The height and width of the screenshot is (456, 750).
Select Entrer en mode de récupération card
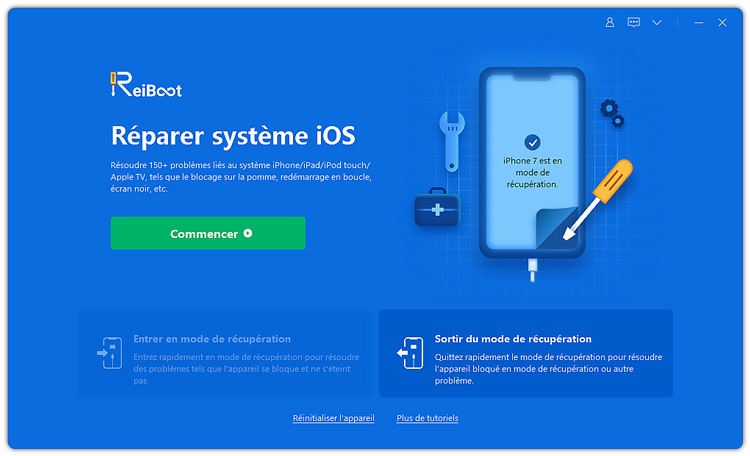pos(225,353)
